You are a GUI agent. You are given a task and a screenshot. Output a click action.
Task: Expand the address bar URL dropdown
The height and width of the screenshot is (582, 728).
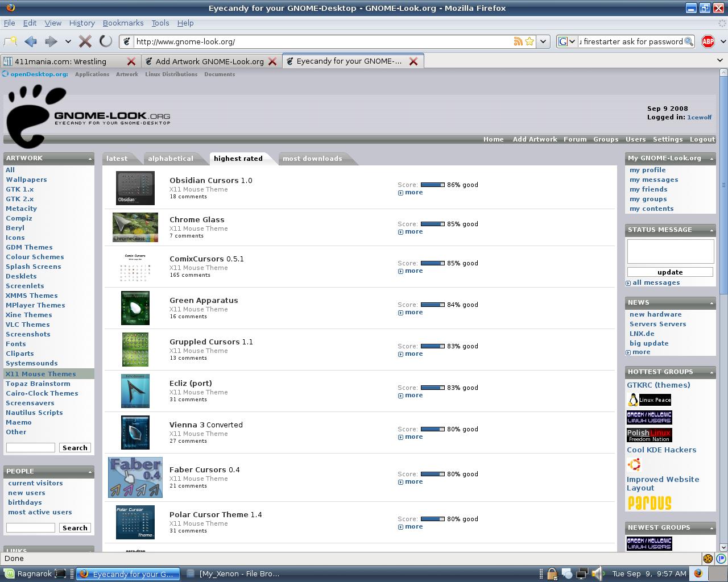[x=544, y=41]
